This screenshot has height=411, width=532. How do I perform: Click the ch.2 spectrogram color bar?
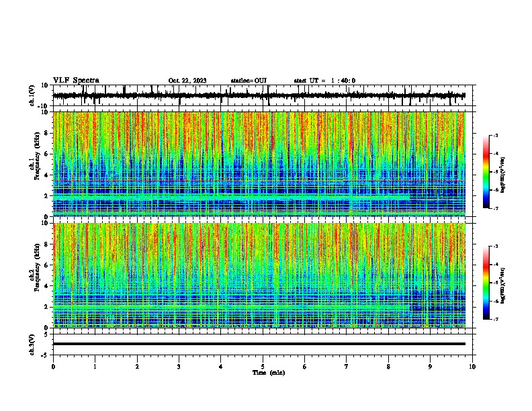coord(486,283)
